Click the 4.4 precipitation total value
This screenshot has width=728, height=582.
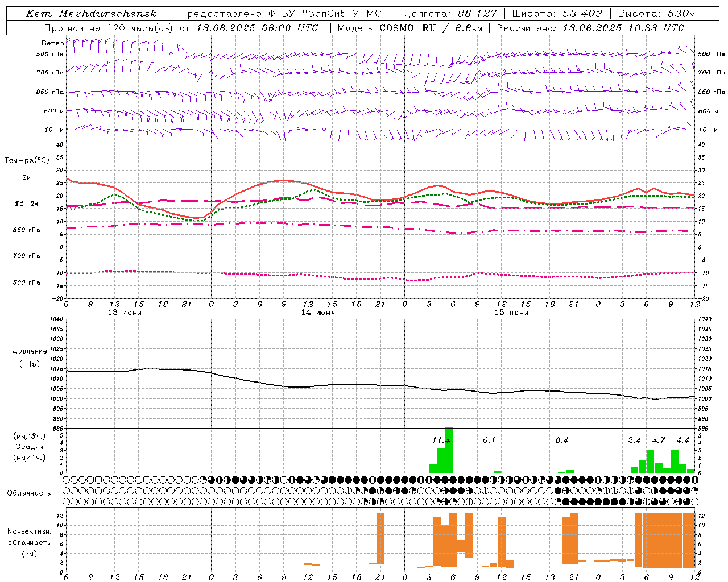point(682,440)
